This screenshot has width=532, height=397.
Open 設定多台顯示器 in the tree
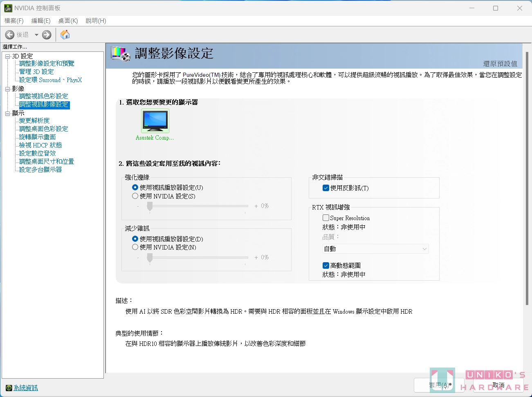(40, 170)
